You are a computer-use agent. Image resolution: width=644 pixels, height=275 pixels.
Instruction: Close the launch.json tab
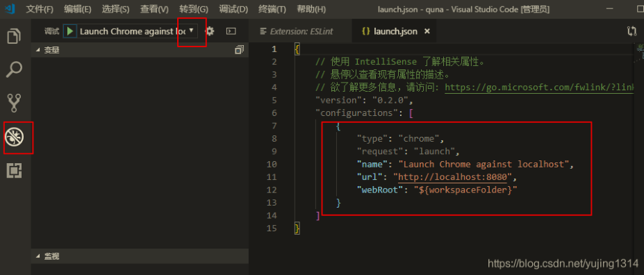(427, 31)
